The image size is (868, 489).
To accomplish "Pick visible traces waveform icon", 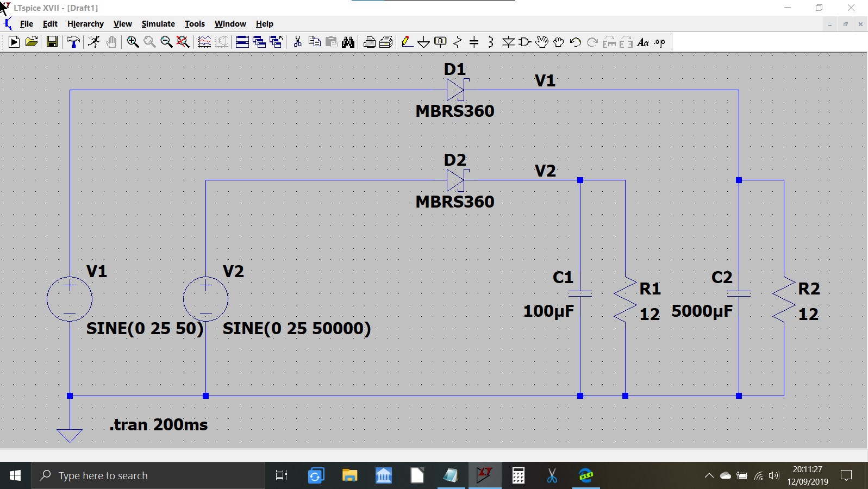I will 204,42.
